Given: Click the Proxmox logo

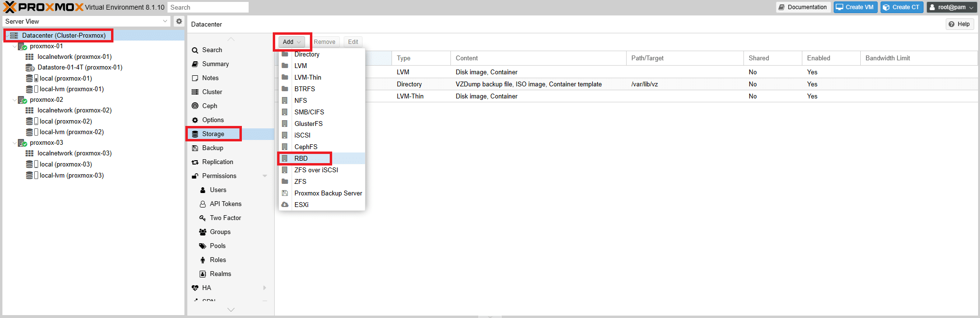Looking at the screenshot, I should tap(43, 7).
